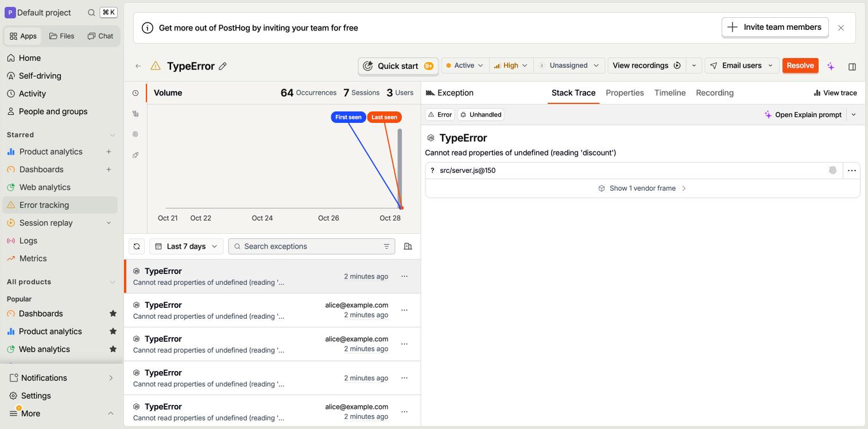This screenshot has width=868, height=429.
Task: Unstar Web analytics in the Popular list
Action: [113, 349]
